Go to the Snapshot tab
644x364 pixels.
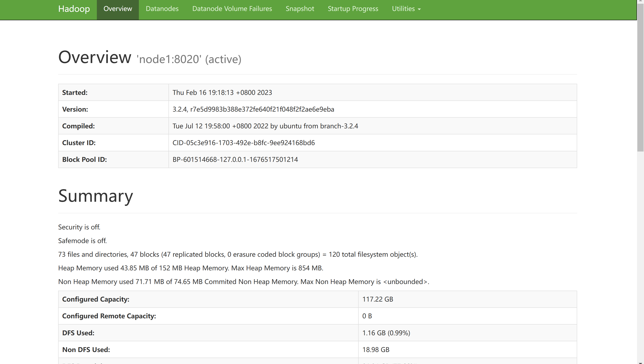(x=300, y=9)
